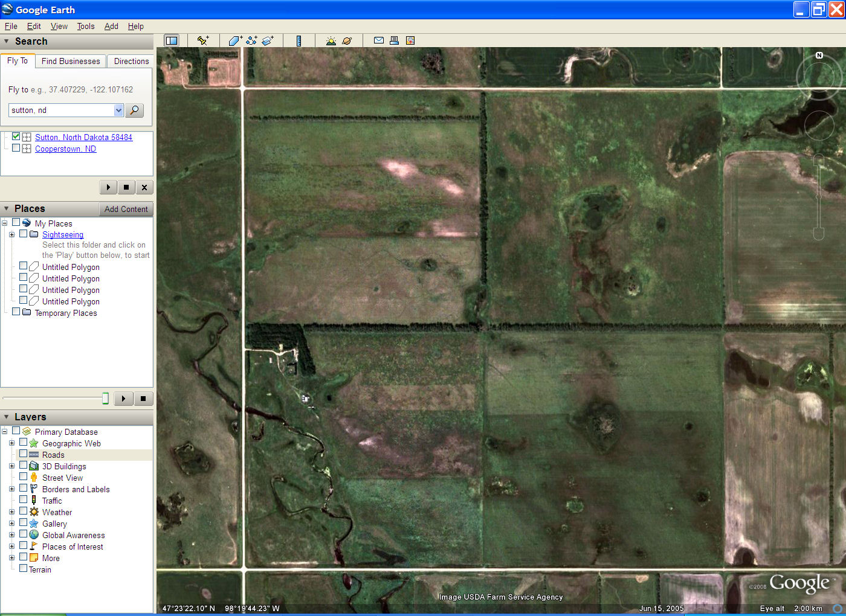Open the Help menu
The width and height of the screenshot is (846, 616).
tap(136, 26)
